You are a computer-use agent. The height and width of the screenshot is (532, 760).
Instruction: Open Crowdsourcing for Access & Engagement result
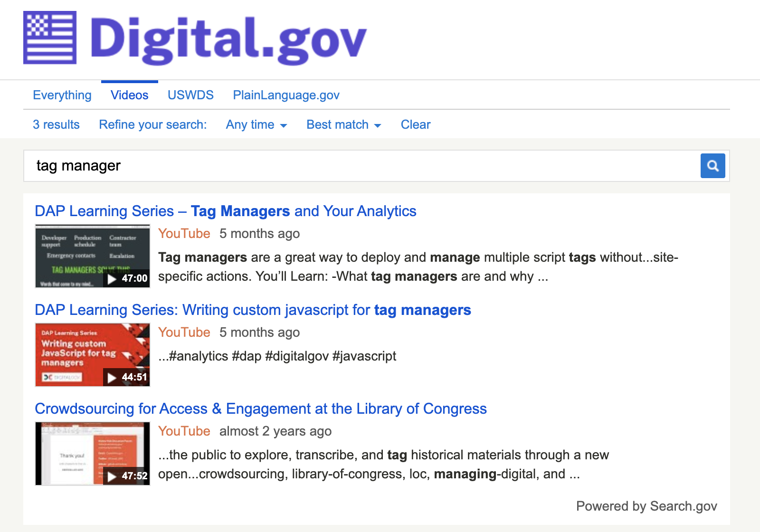point(261,408)
